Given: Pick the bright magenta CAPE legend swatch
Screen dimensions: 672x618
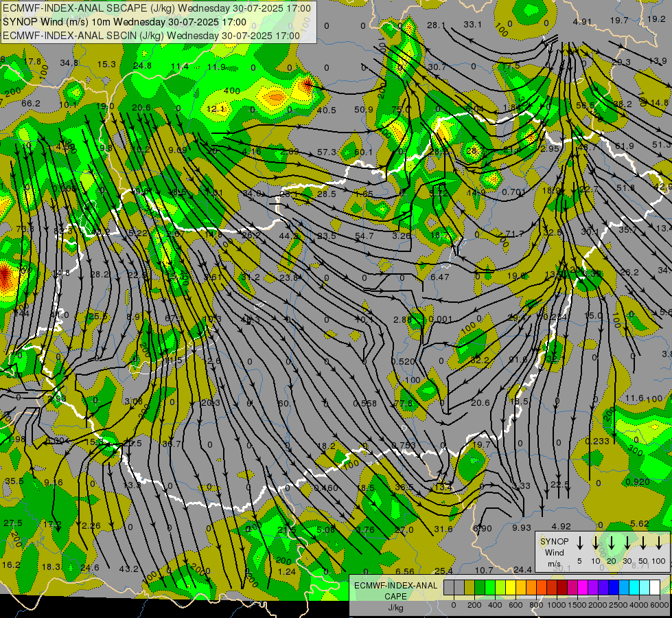Looking at the screenshot, I should (583, 587).
